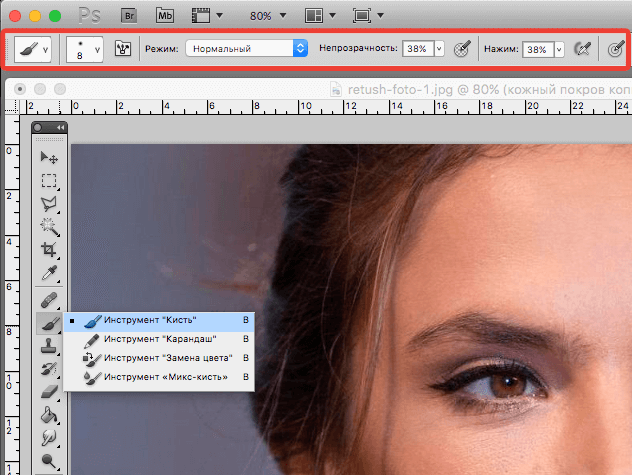This screenshot has height=475, width=632.
Task: Open the brush preset picker dropdown
Action: [80, 48]
